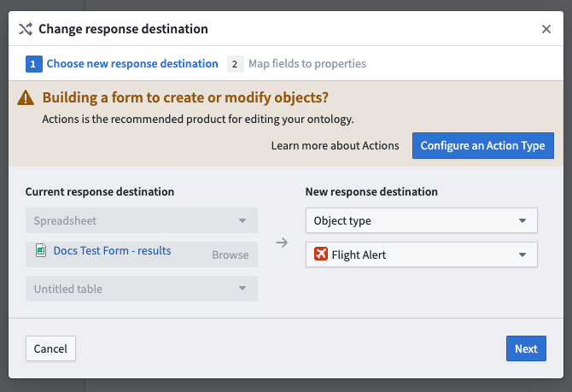
Task: Open the Object type dropdown
Action: coord(422,220)
